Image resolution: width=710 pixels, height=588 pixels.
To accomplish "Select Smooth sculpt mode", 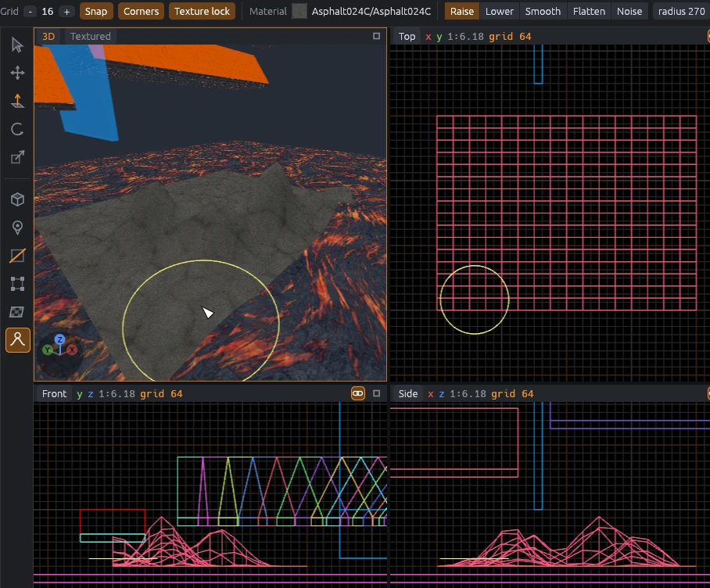I will pos(543,11).
